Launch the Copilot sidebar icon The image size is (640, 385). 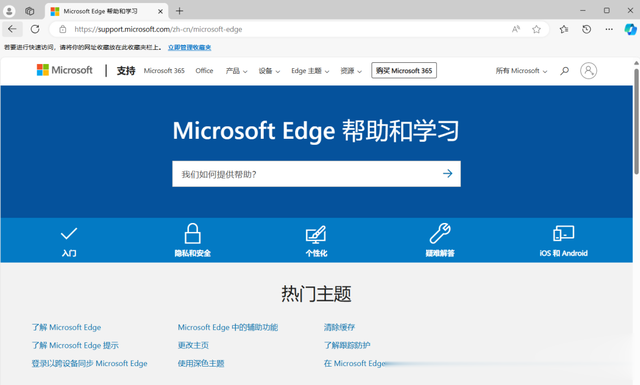[x=630, y=29]
